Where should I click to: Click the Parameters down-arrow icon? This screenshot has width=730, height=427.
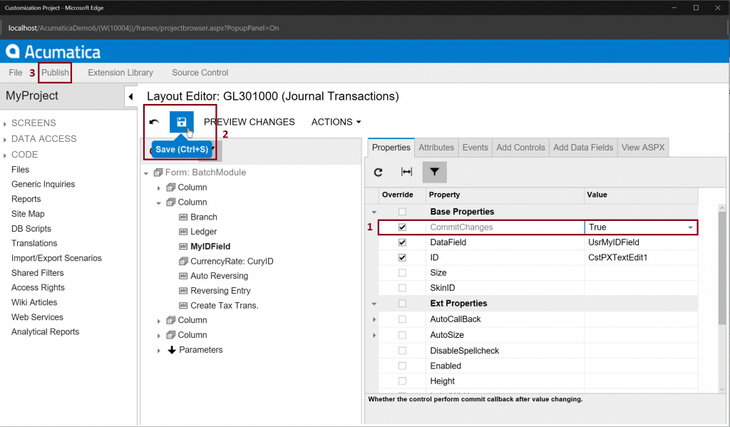coord(172,350)
